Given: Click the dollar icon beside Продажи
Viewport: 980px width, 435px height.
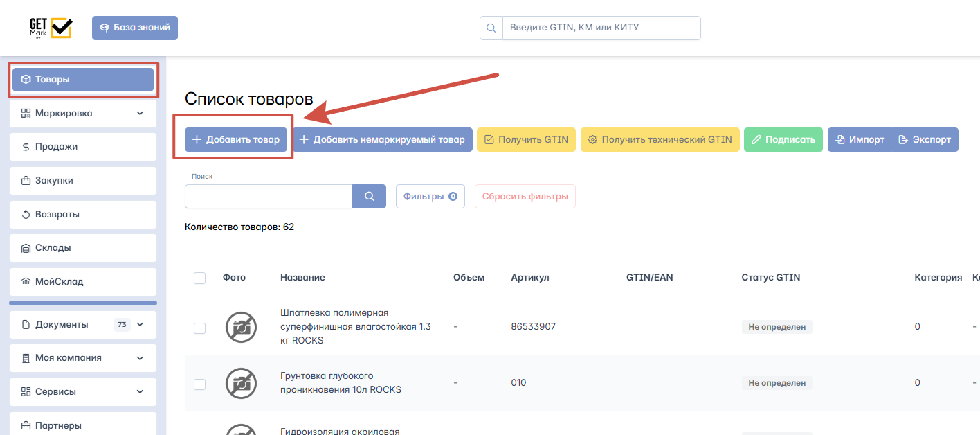Looking at the screenshot, I should [26, 147].
